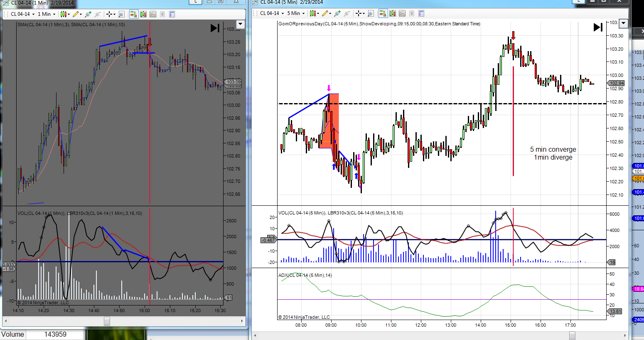644x340 pixels.
Task: Click the zoom out magnifier in the 5 Min chart
Action: pos(347,13)
